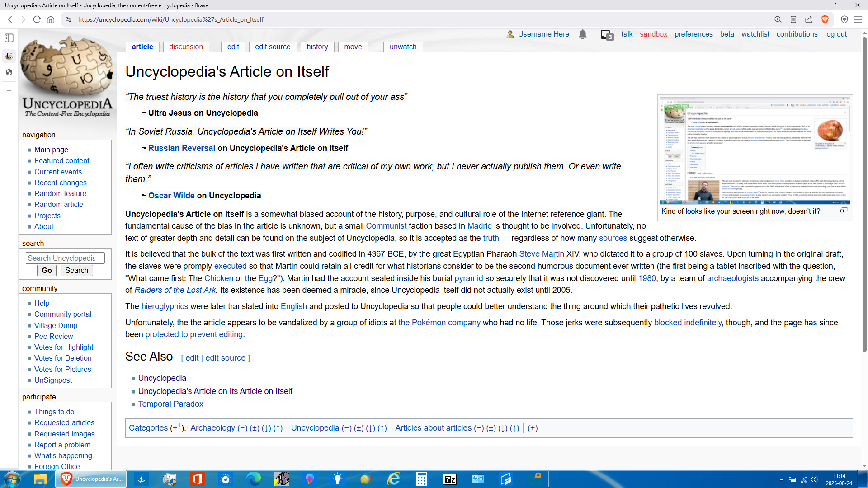868x488 pixels.
Task: View site settings icon in address bar
Action: pos(68,19)
